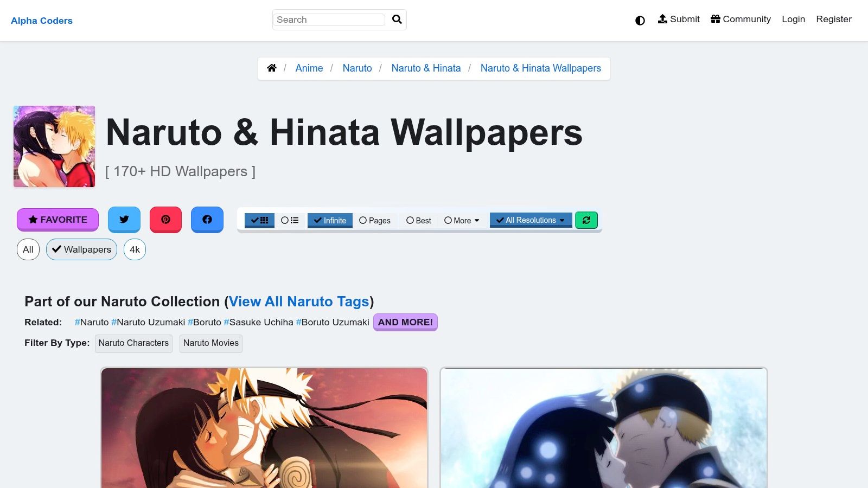Open the snowy blue wallpaper thumbnail

click(x=604, y=428)
